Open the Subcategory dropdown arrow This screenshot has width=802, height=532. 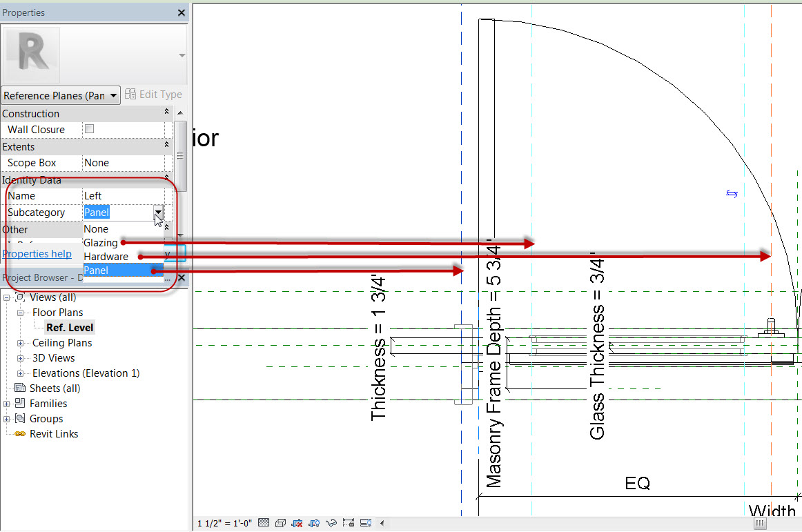coord(158,213)
